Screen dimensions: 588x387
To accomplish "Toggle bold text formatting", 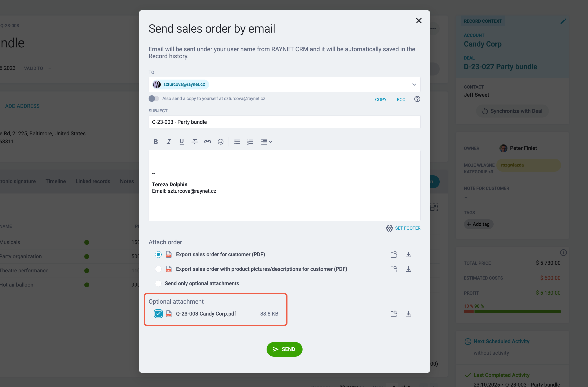I will tap(156, 142).
